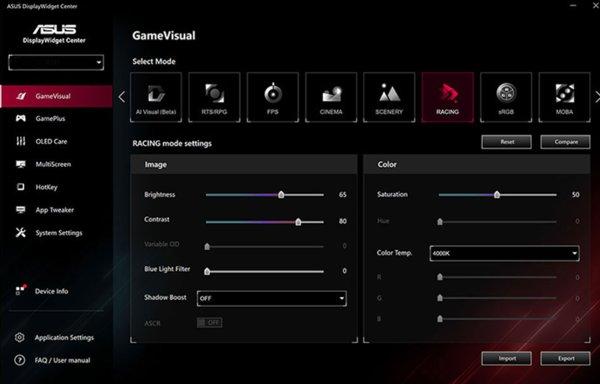The image size is (600, 384).
Task: Select the MOBA mode tile
Action: (x=564, y=97)
